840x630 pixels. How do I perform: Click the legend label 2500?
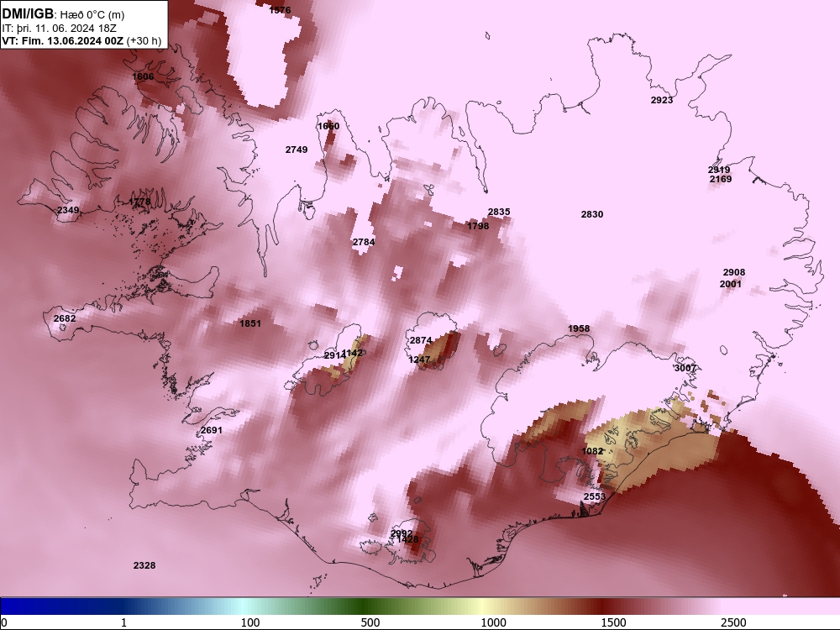click(x=733, y=622)
